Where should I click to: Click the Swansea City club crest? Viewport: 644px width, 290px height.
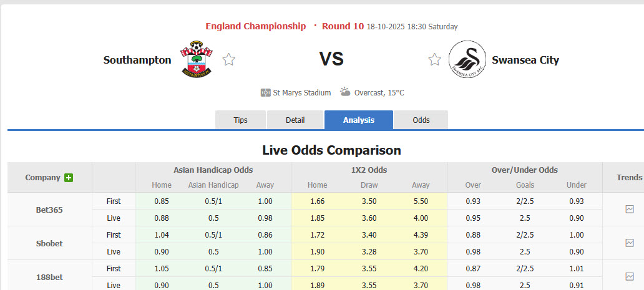click(467, 59)
